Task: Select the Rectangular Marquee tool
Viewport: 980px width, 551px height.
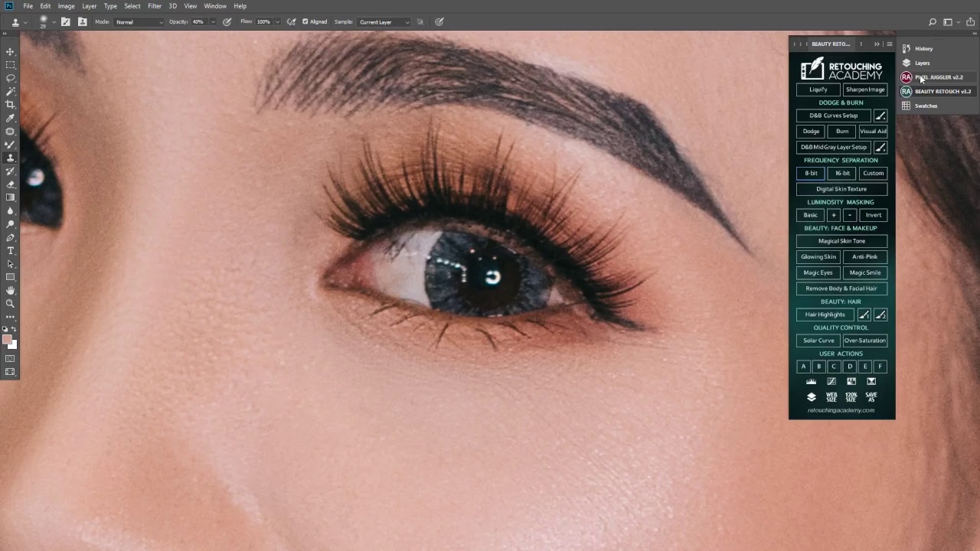Action: tap(10, 65)
